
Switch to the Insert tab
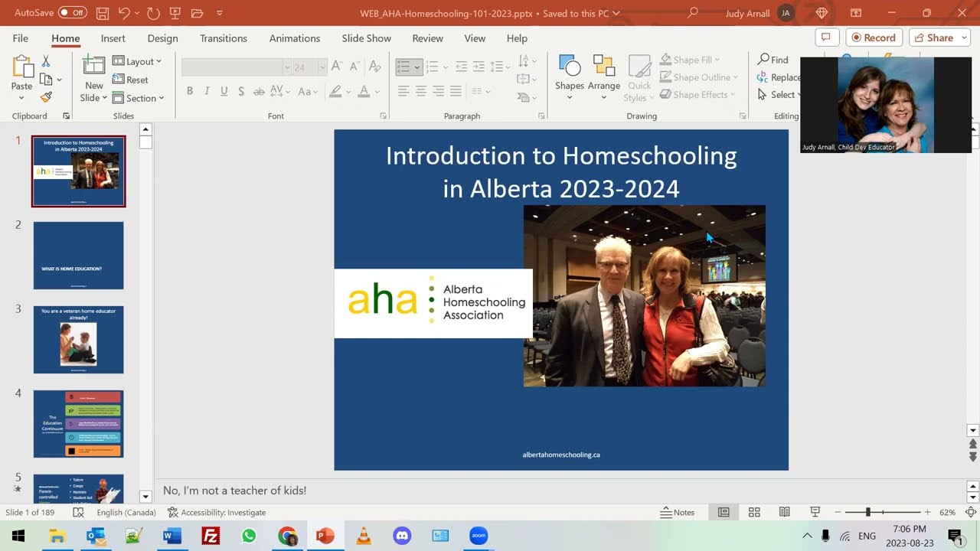113,38
